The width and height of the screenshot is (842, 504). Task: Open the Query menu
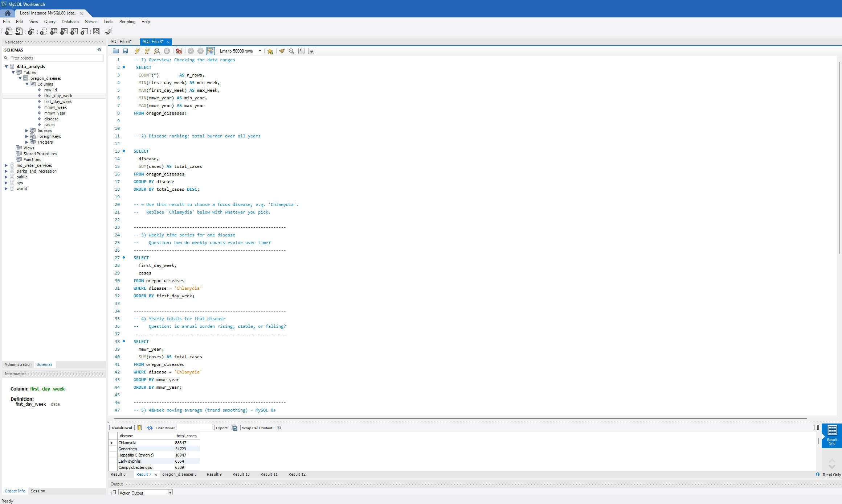point(50,22)
